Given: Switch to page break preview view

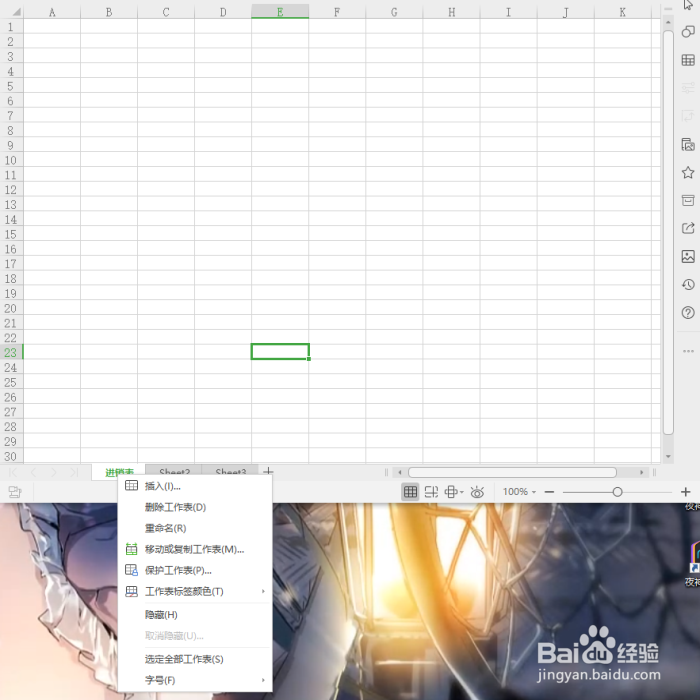Looking at the screenshot, I should click(431, 492).
